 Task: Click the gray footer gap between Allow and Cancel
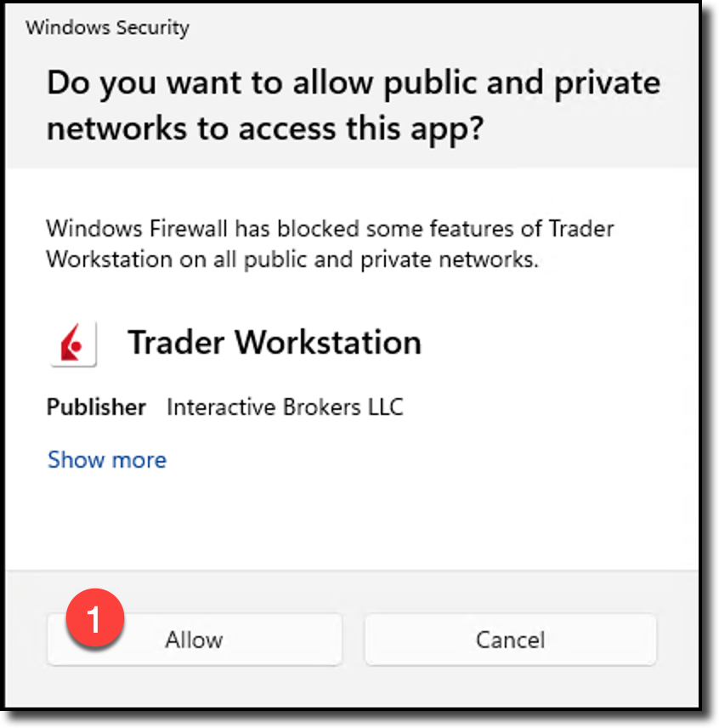click(x=353, y=640)
